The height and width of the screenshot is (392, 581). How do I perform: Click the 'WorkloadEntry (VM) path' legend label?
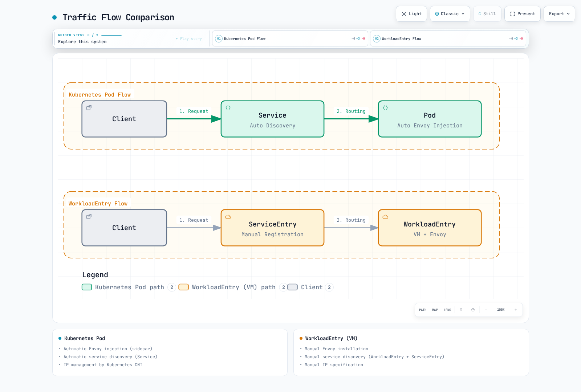pyautogui.click(x=234, y=287)
